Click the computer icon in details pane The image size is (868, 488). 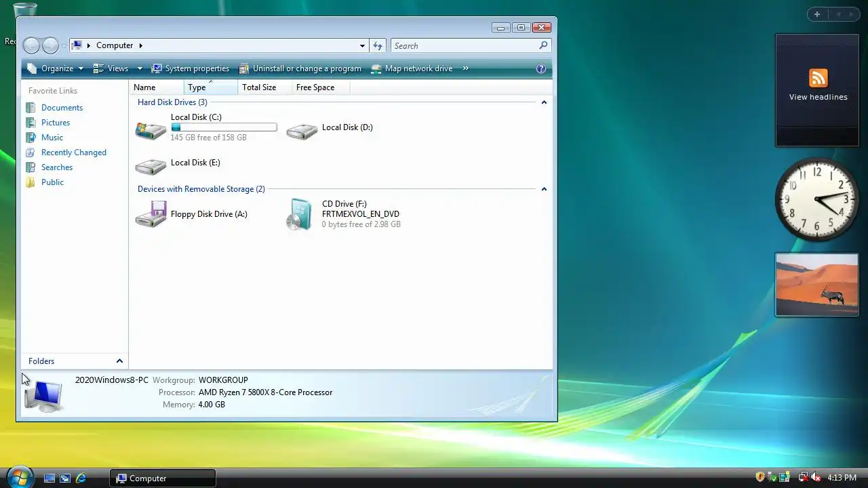click(x=43, y=395)
